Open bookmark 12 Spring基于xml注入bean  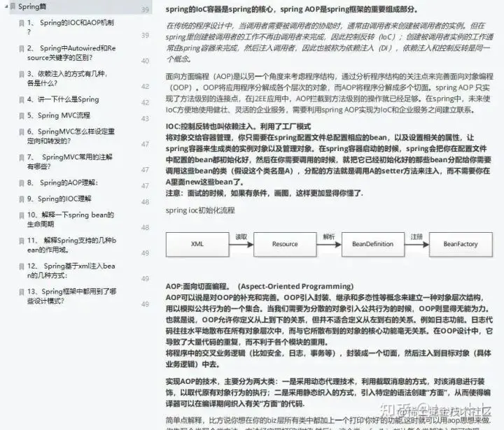pyautogui.click(x=71, y=271)
